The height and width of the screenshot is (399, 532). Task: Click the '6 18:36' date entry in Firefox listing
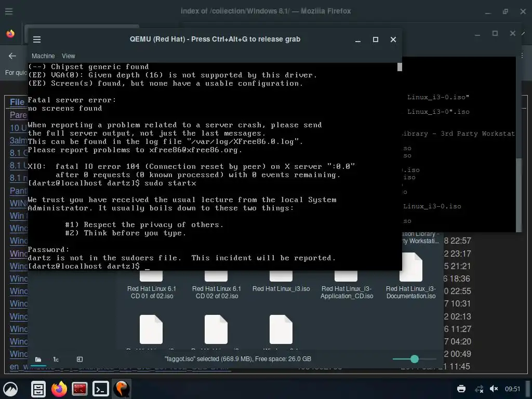pos(457,279)
